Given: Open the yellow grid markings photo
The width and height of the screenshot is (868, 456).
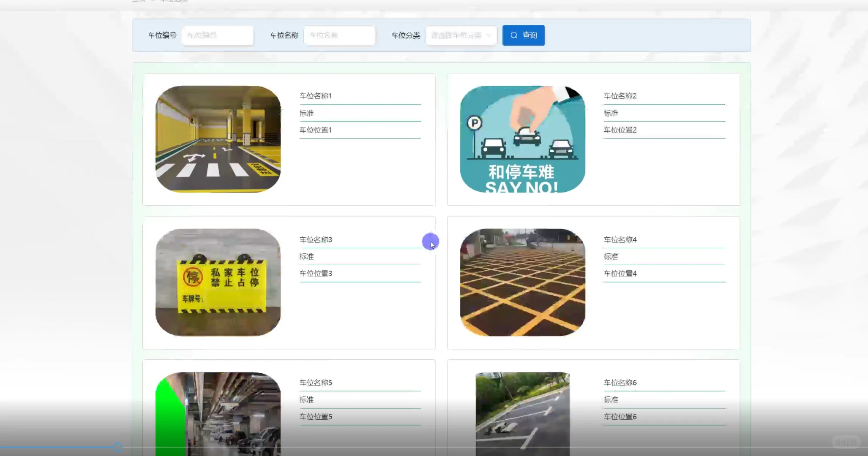Looking at the screenshot, I should click(522, 282).
